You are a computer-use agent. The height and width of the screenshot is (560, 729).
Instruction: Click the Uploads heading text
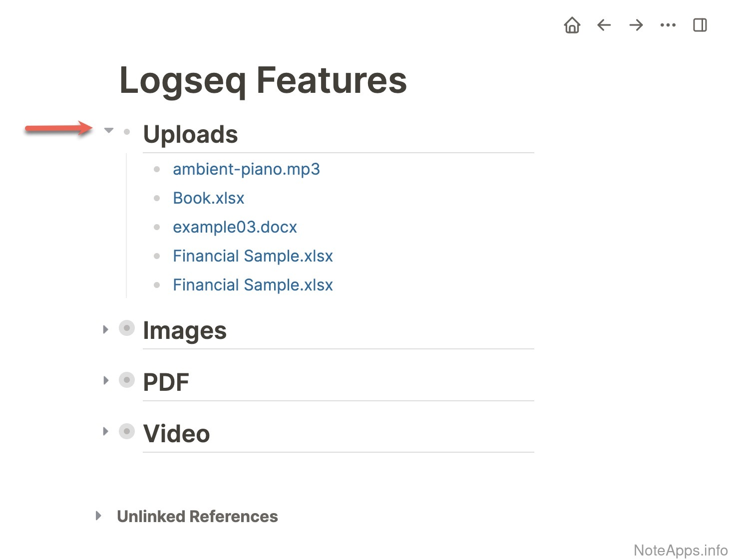pos(190,134)
